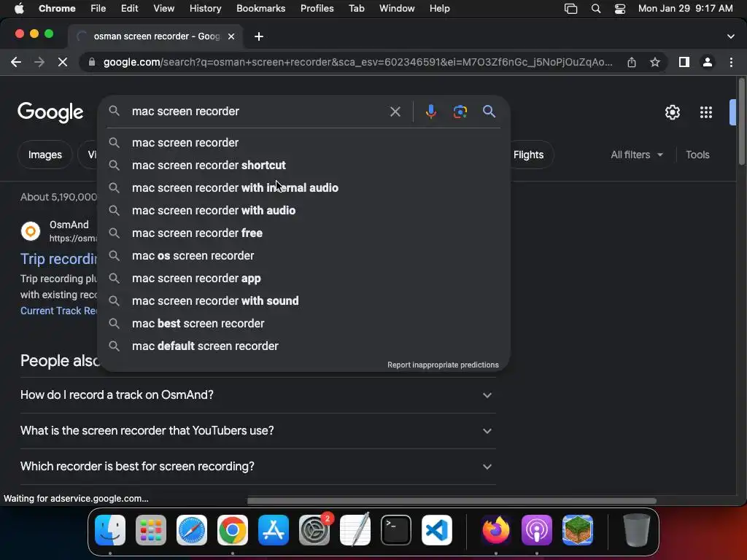747x560 pixels.
Task: Click the menu bar date and time
Action: tap(685, 9)
